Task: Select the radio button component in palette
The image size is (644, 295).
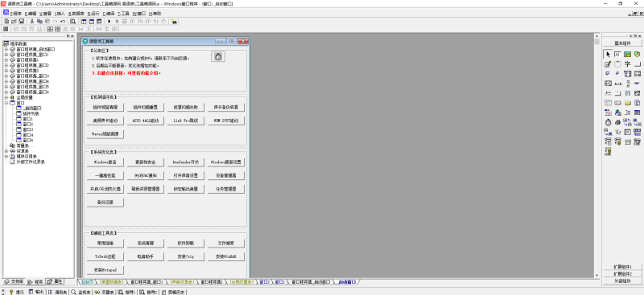Action: (x=617, y=74)
